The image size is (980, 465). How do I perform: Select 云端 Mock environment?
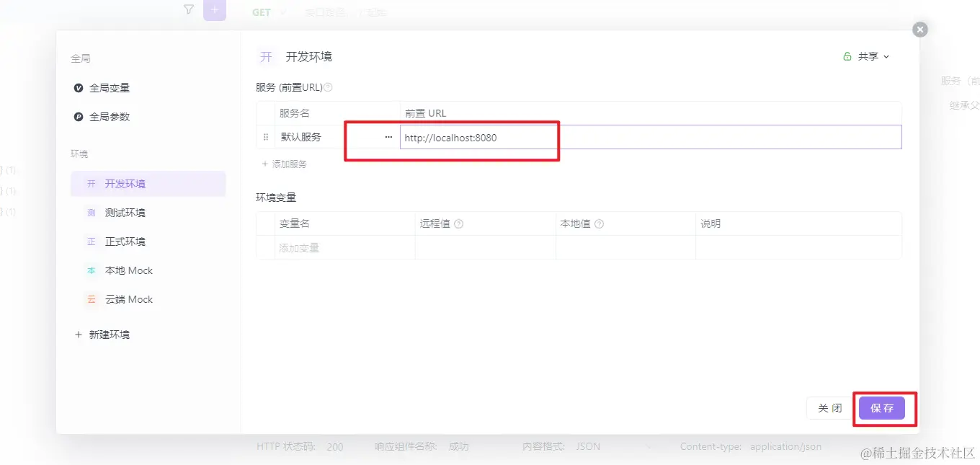click(148, 299)
